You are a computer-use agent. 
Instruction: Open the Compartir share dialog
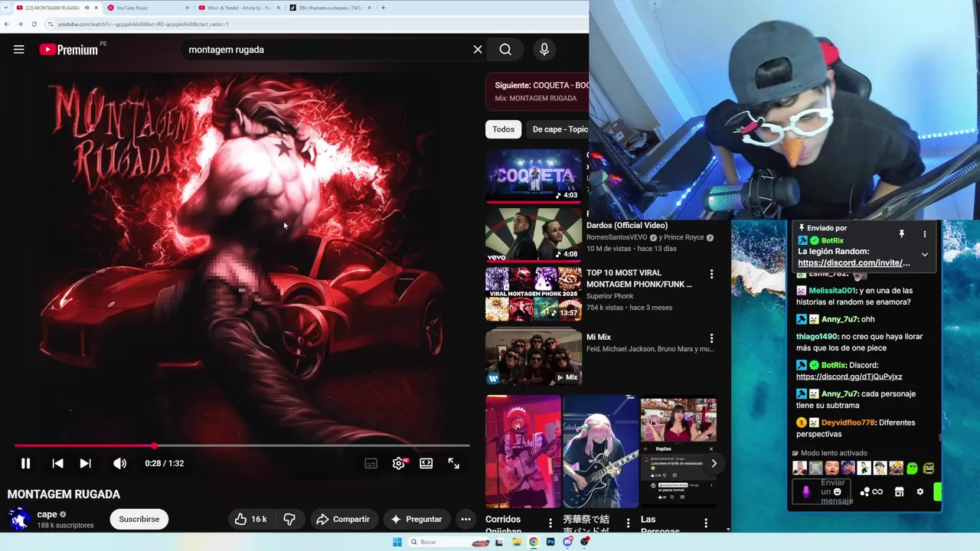(343, 519)
